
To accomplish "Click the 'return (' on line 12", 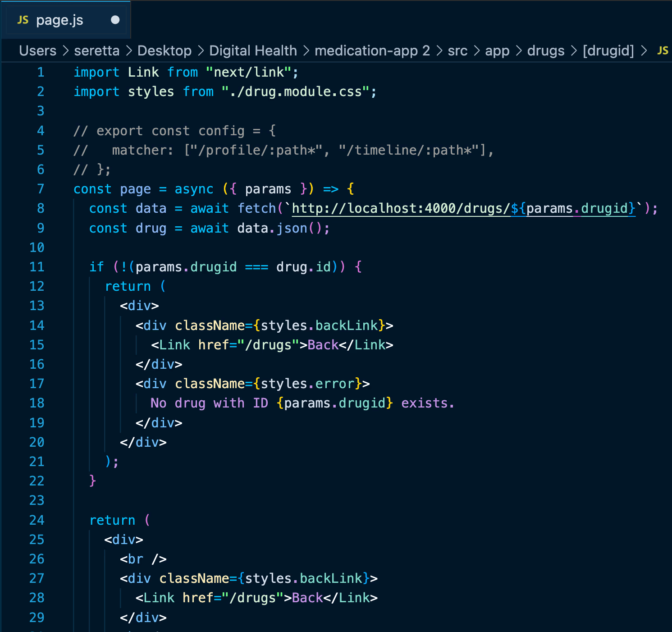I will [136, 286].
